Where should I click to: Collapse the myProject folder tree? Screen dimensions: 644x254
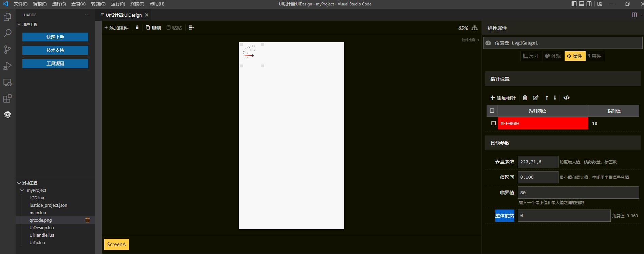point(22,190)
